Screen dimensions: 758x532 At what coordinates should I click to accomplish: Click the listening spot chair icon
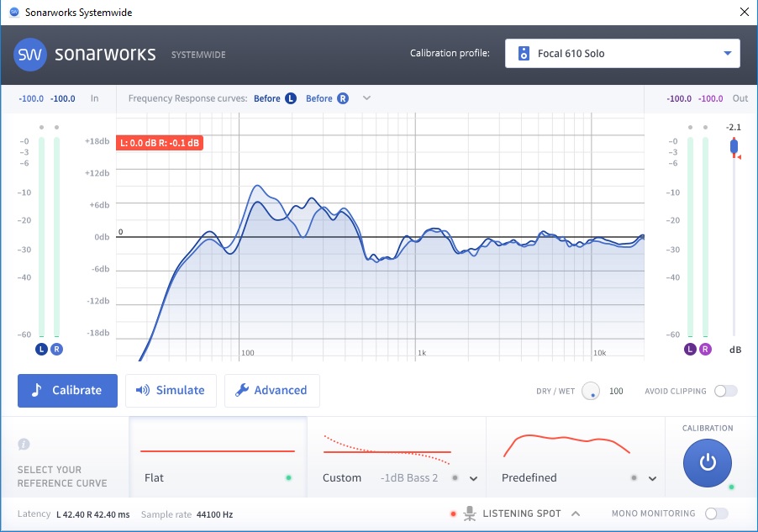[x=470, y=514]
